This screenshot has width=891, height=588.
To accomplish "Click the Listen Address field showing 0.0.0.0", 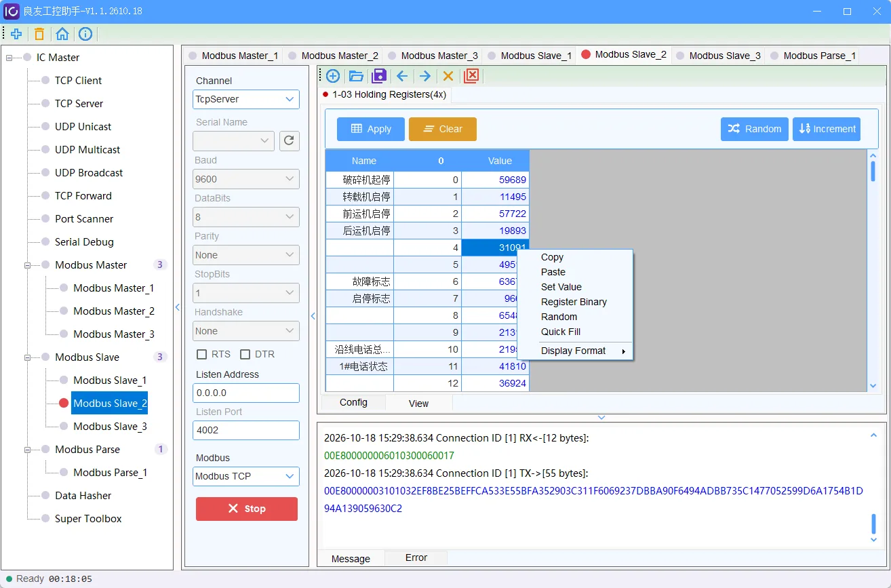I will [x=246, y=393].
